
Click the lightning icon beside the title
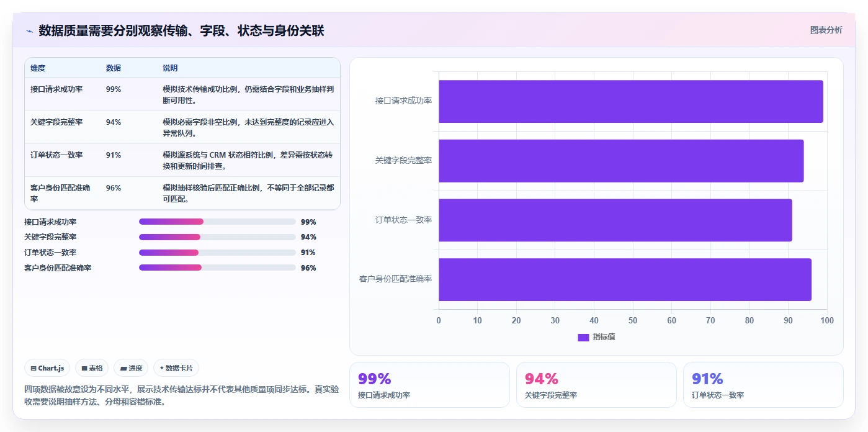click(x=29, y=31)
